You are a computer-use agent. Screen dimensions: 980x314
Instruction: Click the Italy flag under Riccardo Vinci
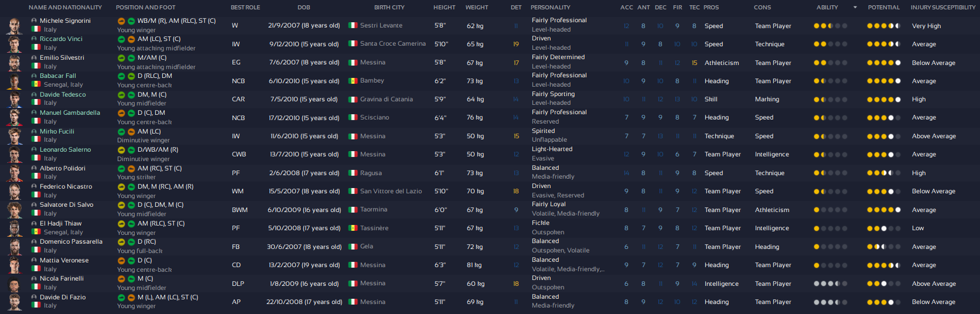(36, 47)
